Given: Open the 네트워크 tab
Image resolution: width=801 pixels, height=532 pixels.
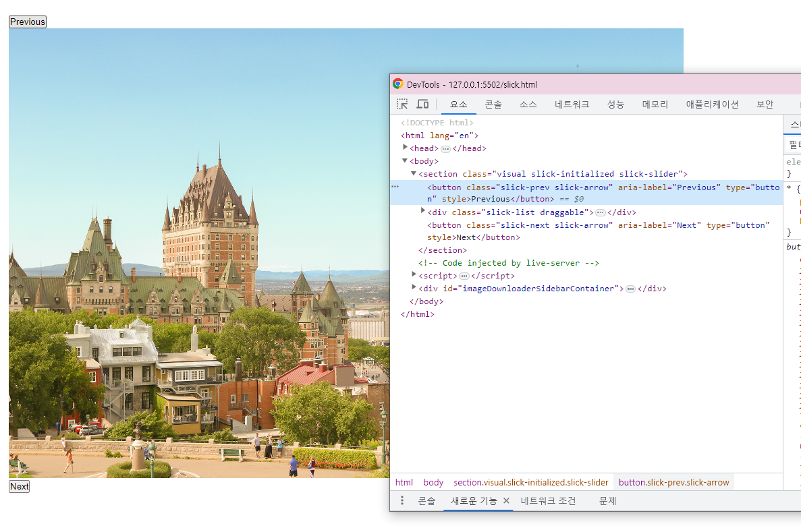Looking at the screenshot, I should [572, 104].
